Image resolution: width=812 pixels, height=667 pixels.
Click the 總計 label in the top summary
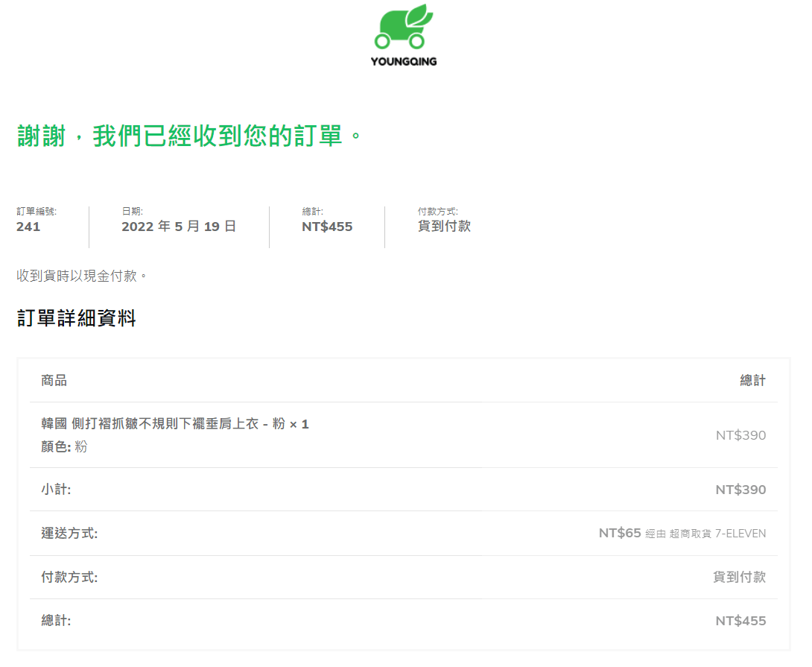pos(312,212)
